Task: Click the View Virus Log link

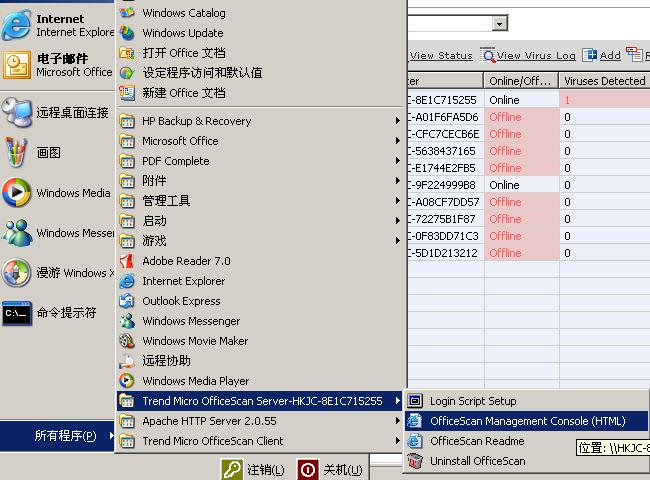Action: 536,56
